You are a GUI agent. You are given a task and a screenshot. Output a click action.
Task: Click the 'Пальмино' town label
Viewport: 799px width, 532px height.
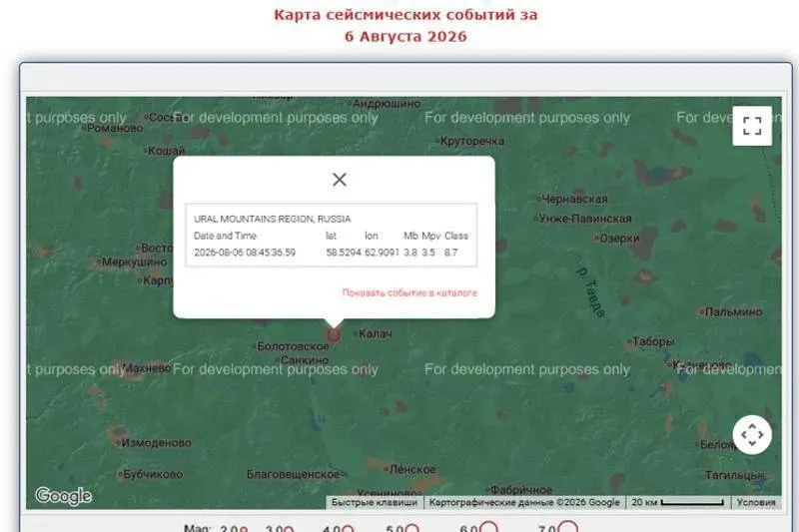(x=733, y=311)
